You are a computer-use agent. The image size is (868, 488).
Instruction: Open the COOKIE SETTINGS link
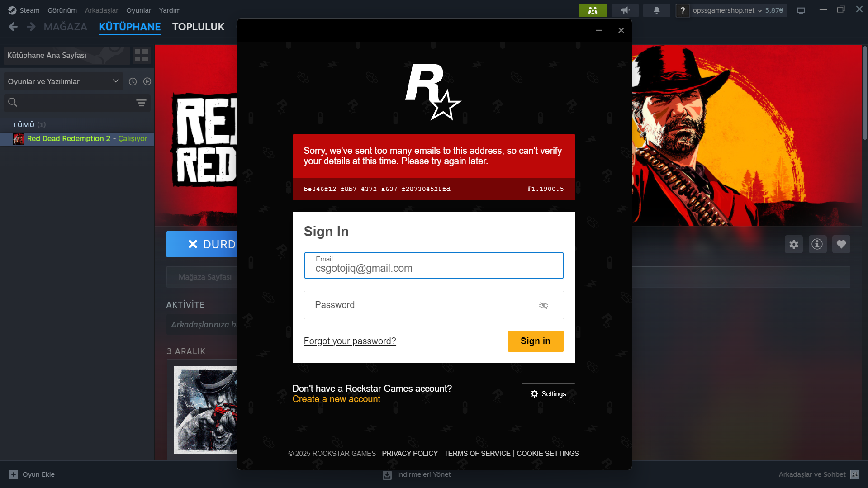(x=548, y=454)
